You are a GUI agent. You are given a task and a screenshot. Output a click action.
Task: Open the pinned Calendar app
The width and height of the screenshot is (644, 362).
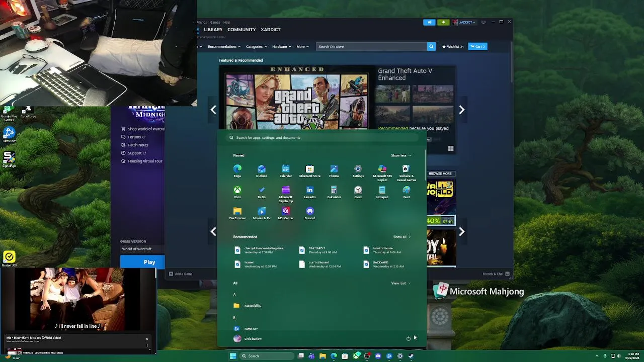point(286,171)
